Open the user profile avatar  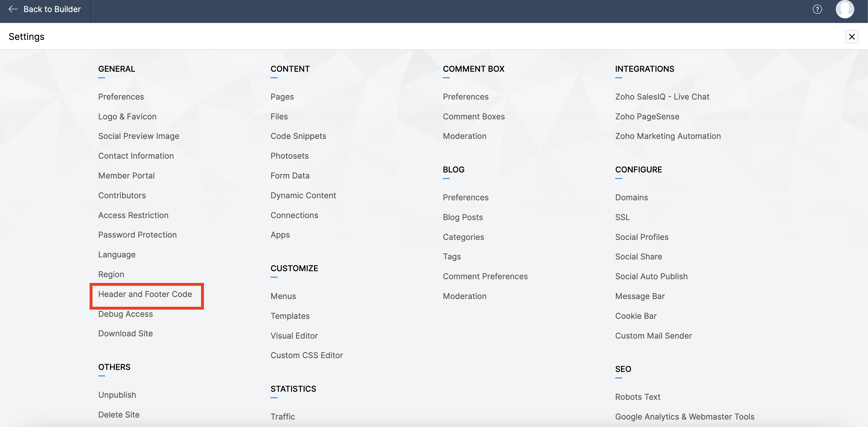point(844,9)
